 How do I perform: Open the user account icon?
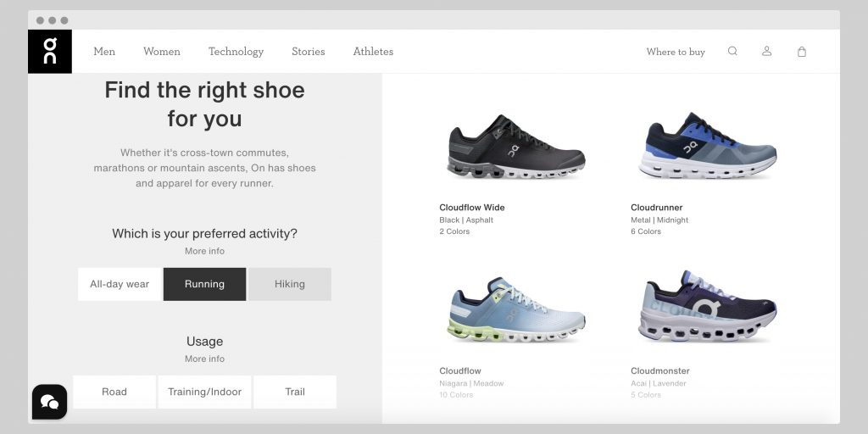(x=766, y=52)
